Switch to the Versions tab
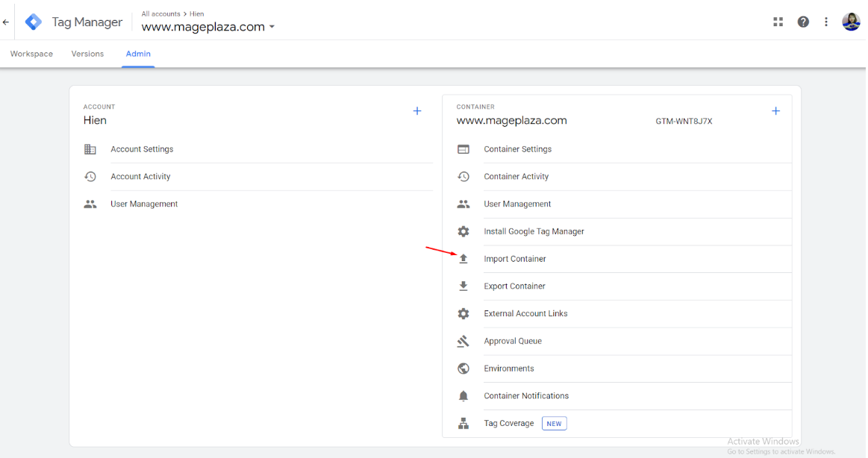Image resolution: width=868 pixels, height=458 pixels. [87, 54]
